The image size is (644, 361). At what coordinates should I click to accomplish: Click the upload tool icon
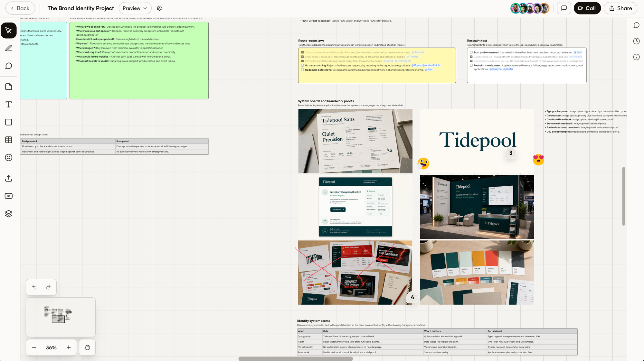(x=9, y=179)
